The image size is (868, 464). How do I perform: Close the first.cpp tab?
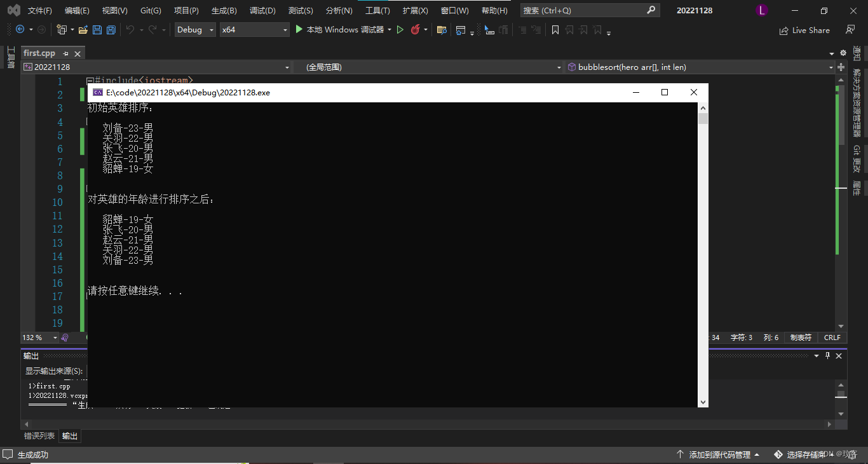(78, 54)
